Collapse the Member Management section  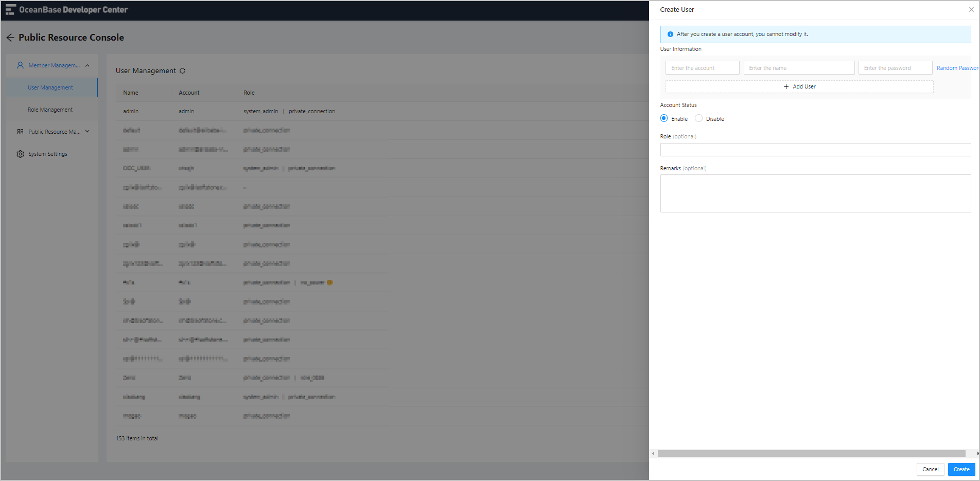[x=87, y=65]
